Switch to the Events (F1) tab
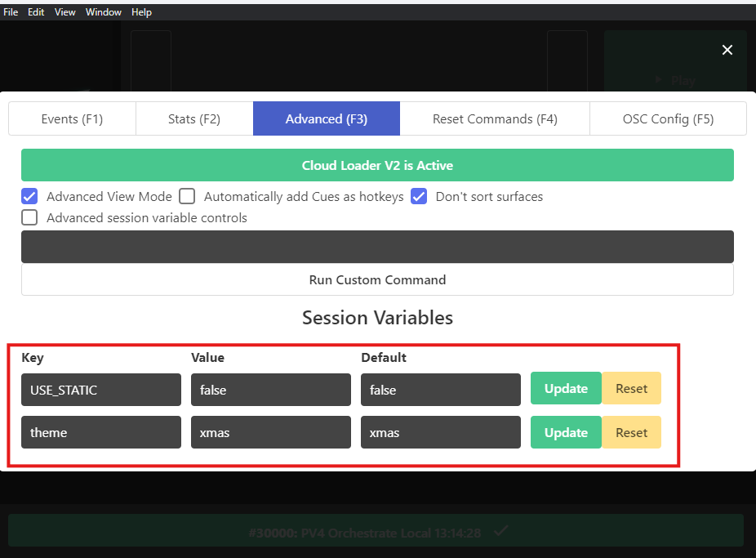Viewport: 756px width, 558px height. 73,118
